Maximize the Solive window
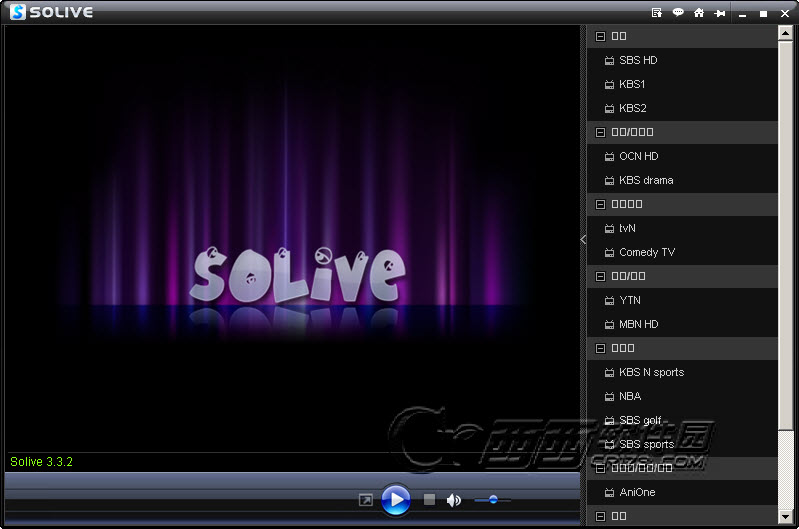This screenshot has height=529, width=799. click(x=763, y=14)
